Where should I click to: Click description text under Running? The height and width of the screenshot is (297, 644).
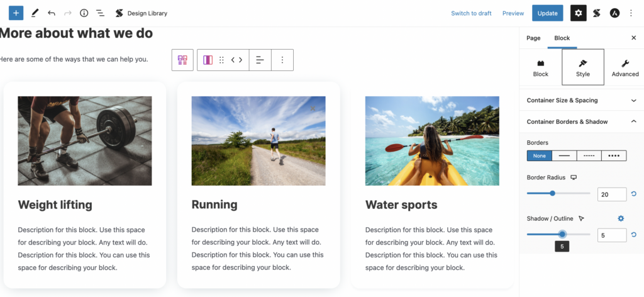click(x=258, y=249)
